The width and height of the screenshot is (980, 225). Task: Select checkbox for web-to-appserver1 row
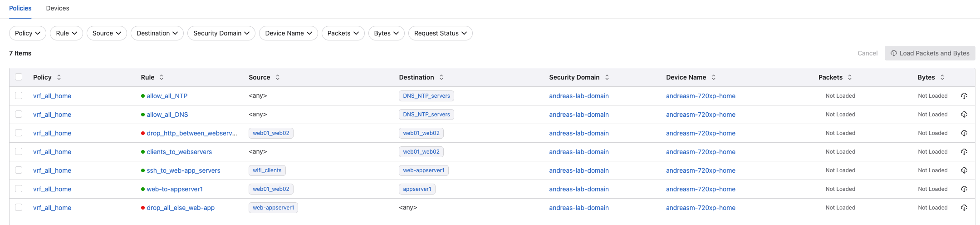19,189
